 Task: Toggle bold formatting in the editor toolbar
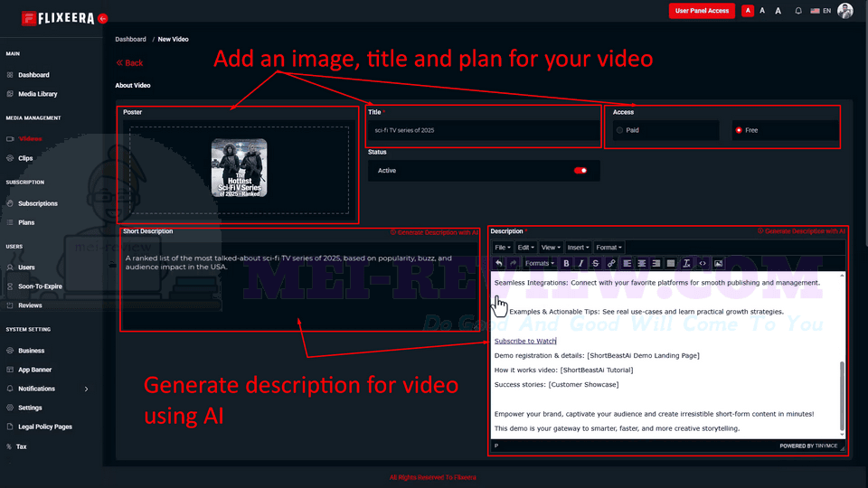[x=566, y=263]
